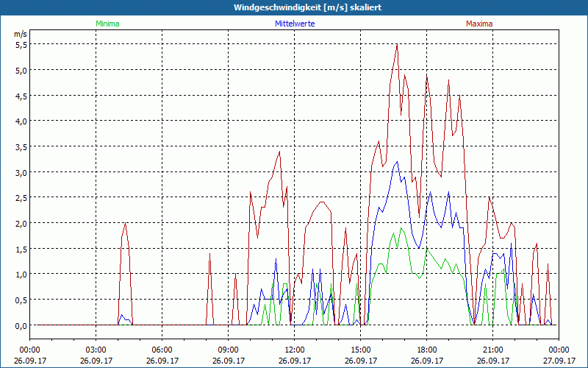Viewport: 588px width, 368px height.
Task: Click the chart title Windgeschwindigkeit [m/s] skaliert
Action: click(x=307, y=7)
